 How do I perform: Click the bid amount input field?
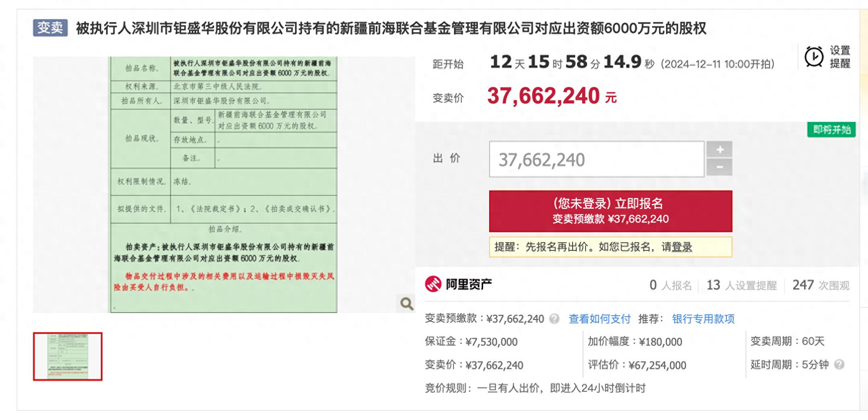[x=595, y=159]
